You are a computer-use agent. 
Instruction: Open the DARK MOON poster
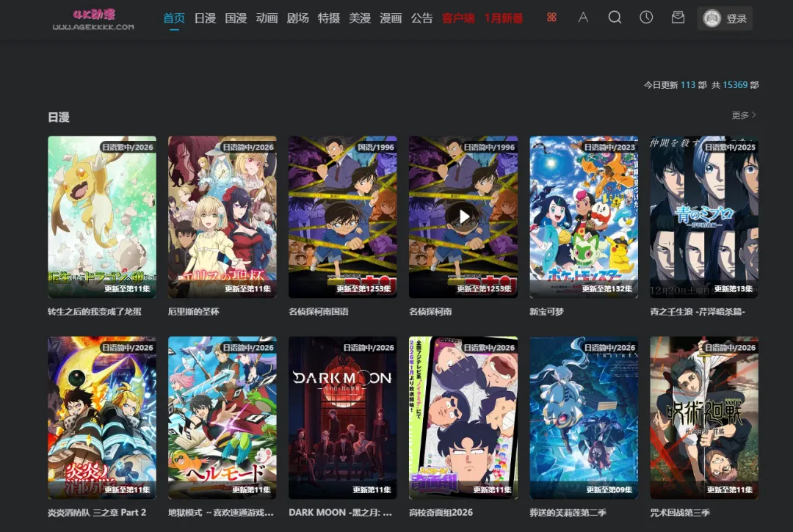click(x=343, y=418)
